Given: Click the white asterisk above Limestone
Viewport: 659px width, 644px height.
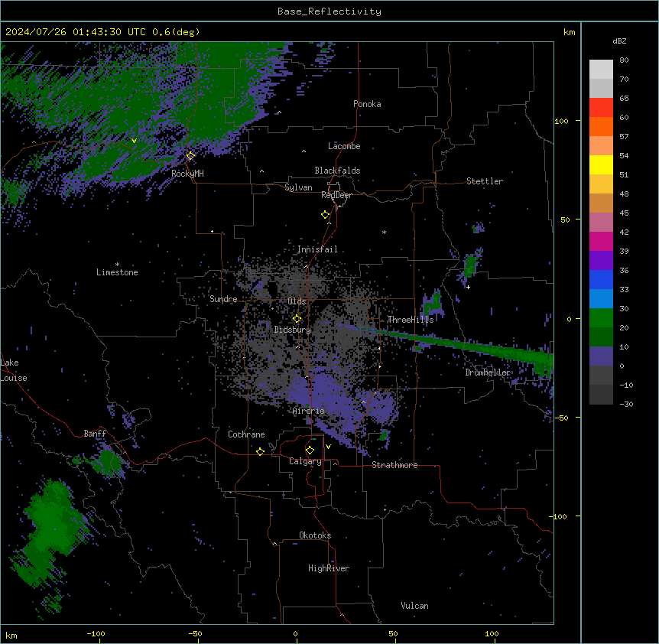Looking at the screenshot, I should pyautogui.click(x=117, y=265).
